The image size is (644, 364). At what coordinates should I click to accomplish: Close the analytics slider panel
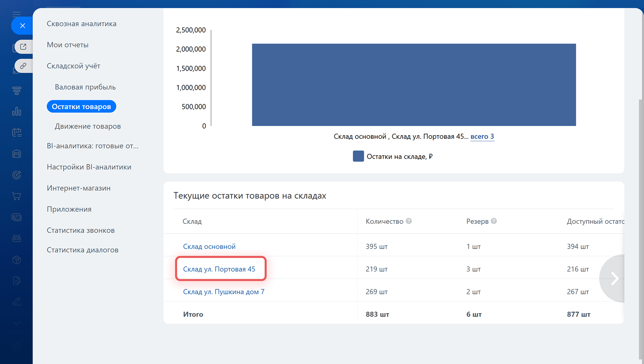[22, 25]
